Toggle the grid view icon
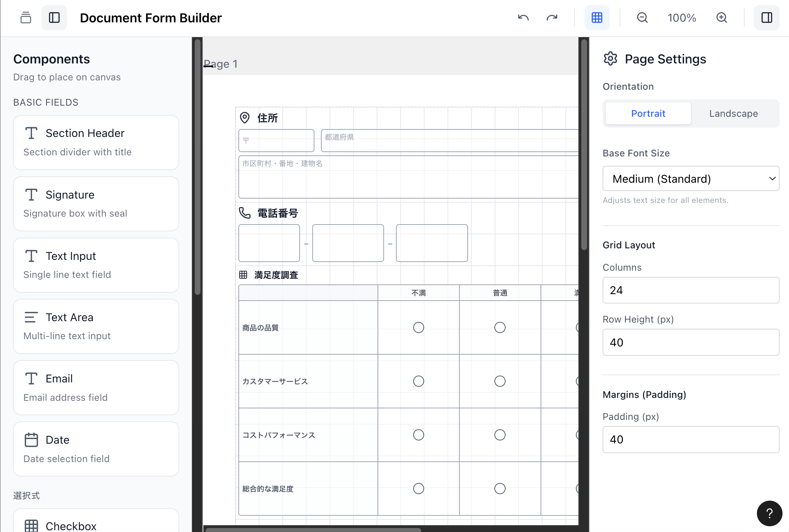 [597, 18]
